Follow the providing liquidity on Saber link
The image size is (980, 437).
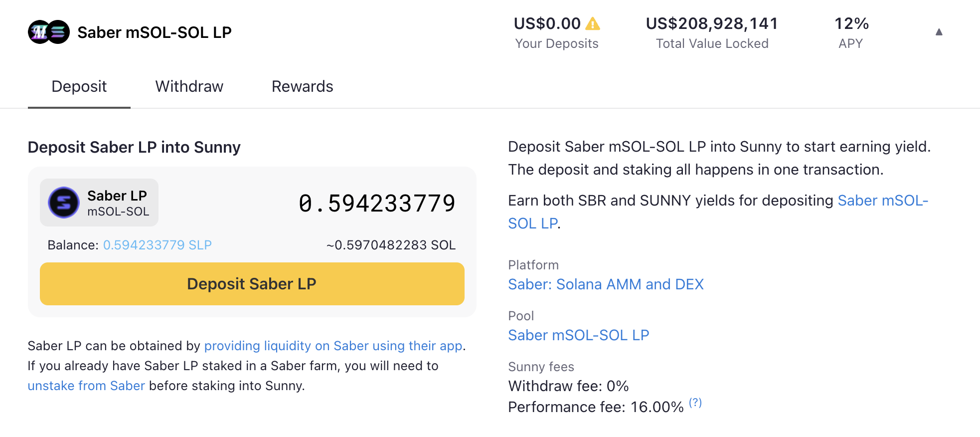tap(333, 346)
